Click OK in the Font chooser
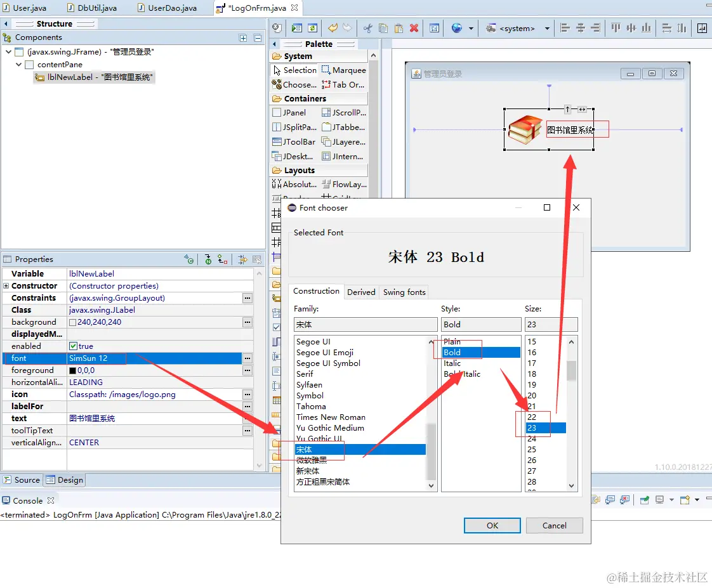Viewport: 712px width, 588px height. (x=492, y=525)
